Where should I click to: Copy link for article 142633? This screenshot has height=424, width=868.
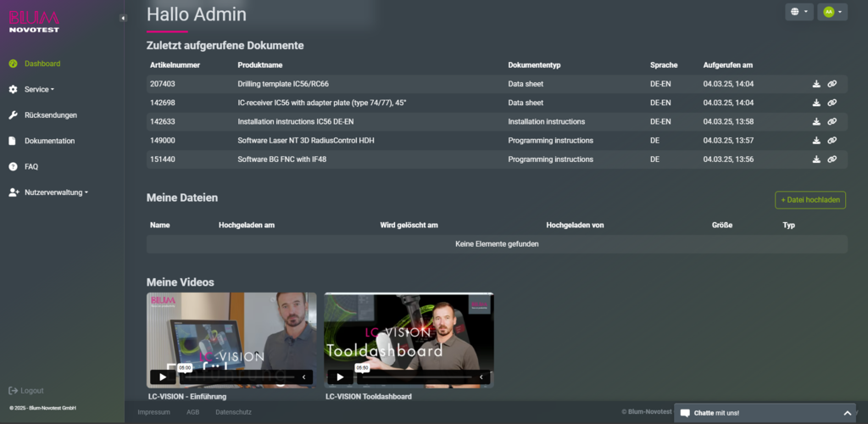(x=832, y=122)
